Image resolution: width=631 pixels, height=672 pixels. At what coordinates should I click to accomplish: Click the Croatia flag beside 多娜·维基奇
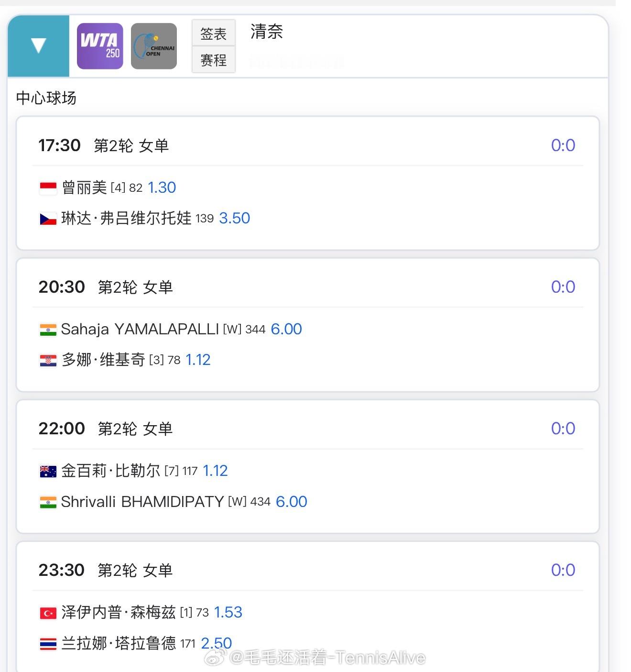click(48, 360)
